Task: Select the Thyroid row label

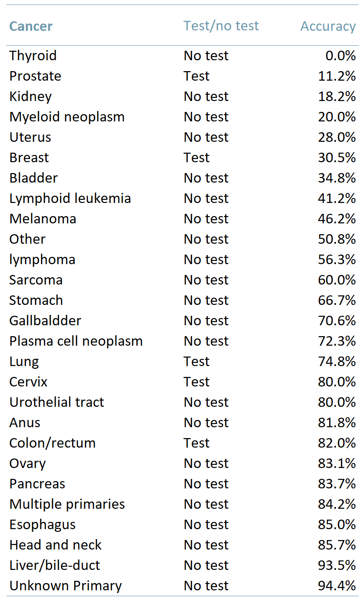Action: pyautogui.click(x=33, y=56)
